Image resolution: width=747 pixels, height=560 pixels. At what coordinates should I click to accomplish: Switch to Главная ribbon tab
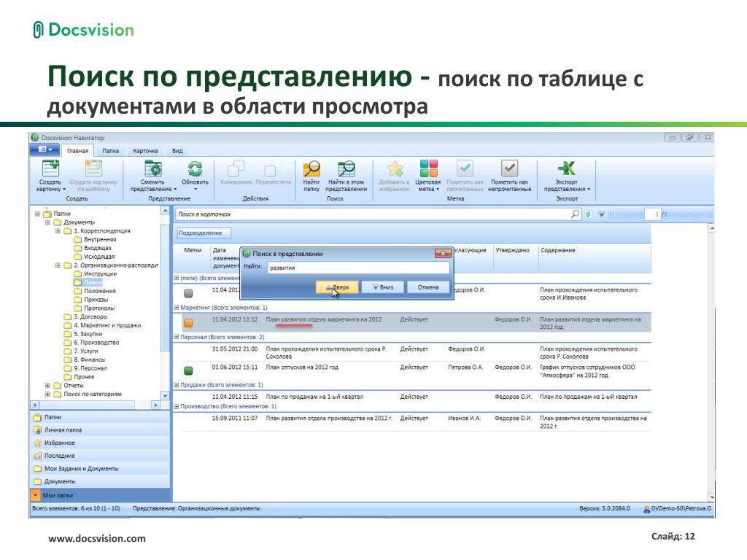[77, 151]
